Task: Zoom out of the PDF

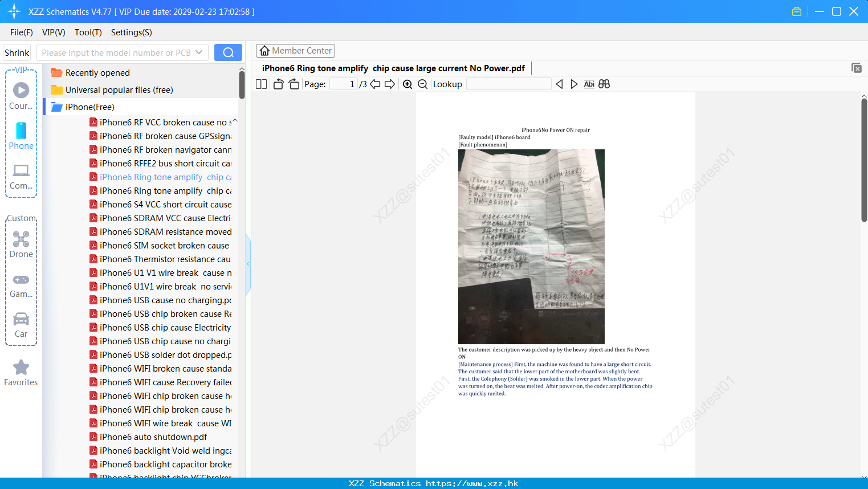Action: tap(422, 84)
